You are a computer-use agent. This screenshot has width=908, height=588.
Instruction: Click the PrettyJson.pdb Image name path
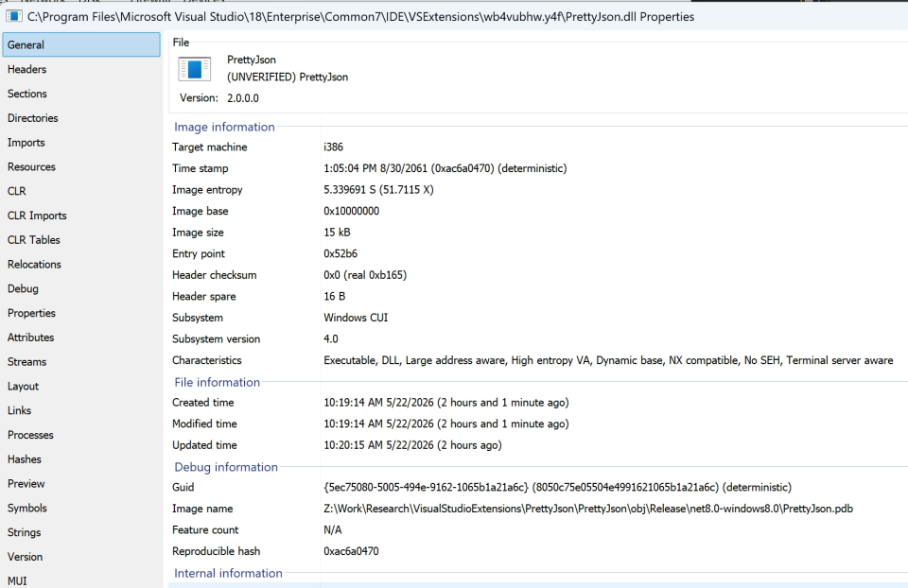tap(587, 509)
